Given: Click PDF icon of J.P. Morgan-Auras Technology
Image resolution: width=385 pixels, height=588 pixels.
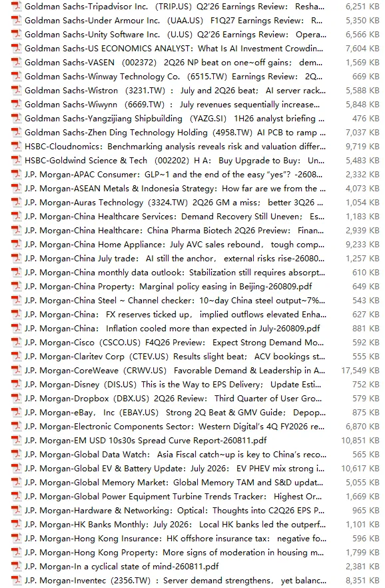Looking at the screenshot, I should click(x=17, y=203).
